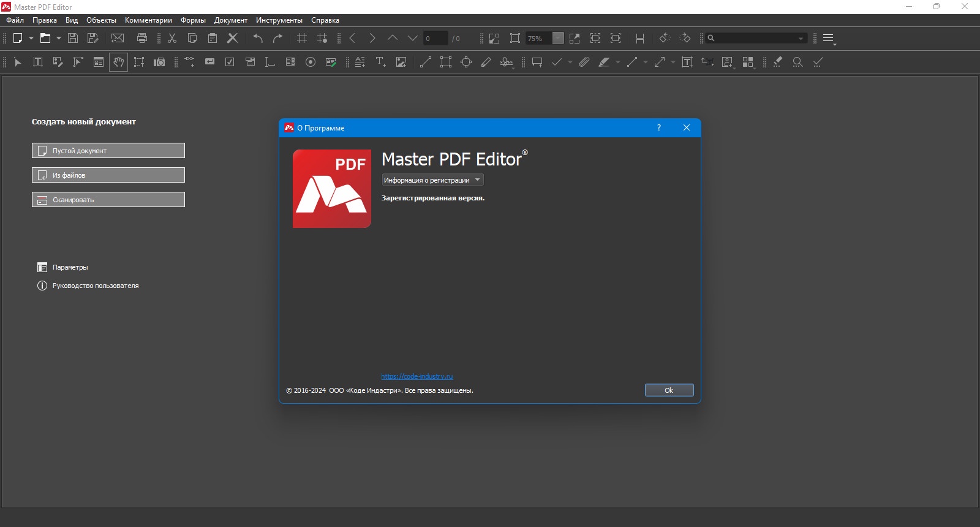Open the Документ menu

click(x=231, y=20)
